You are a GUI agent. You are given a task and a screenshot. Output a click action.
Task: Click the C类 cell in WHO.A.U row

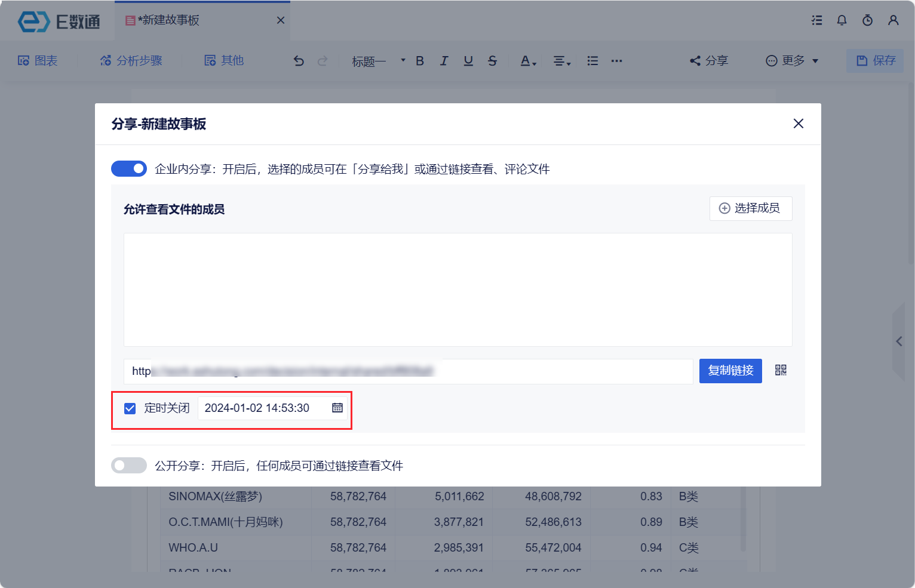[689, 548]
